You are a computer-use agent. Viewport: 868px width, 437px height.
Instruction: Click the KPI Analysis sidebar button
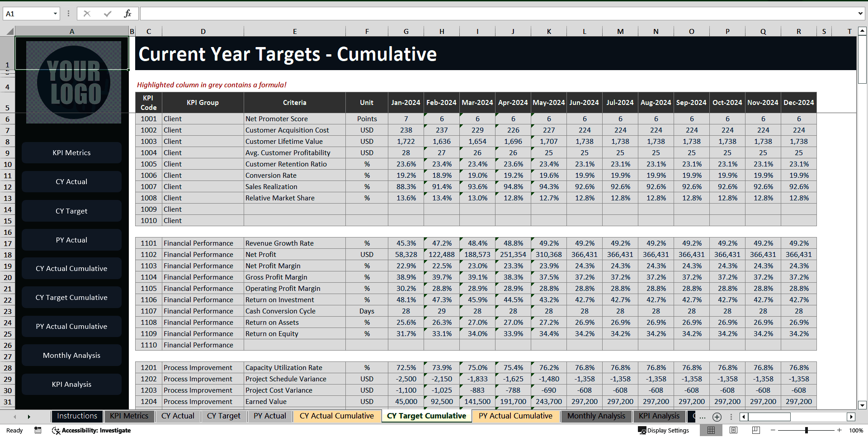71,385
